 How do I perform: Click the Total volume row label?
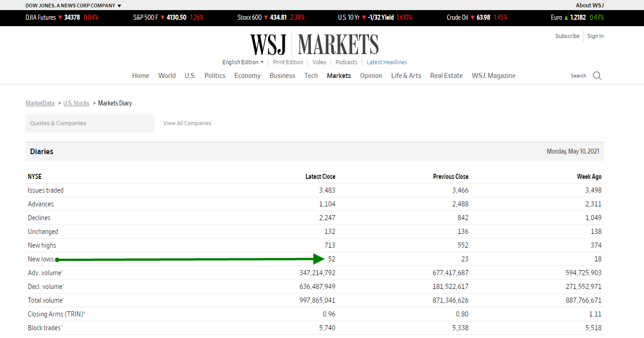pos(45,300)
